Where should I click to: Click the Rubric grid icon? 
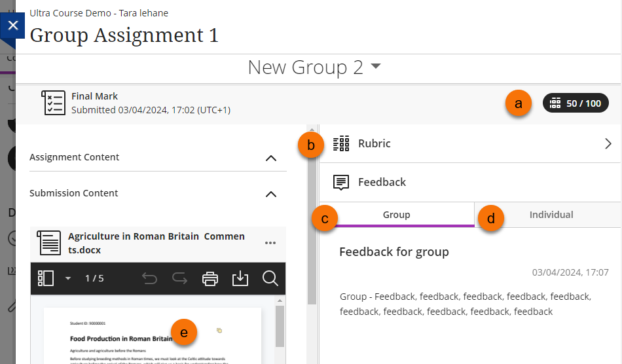pyautogui.click(x=341, y=143)
